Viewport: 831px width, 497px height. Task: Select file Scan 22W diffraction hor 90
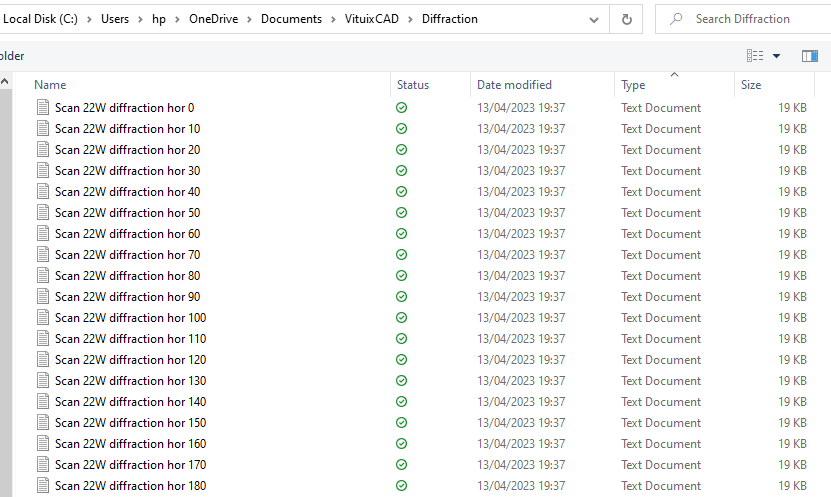tap(128, 297)
